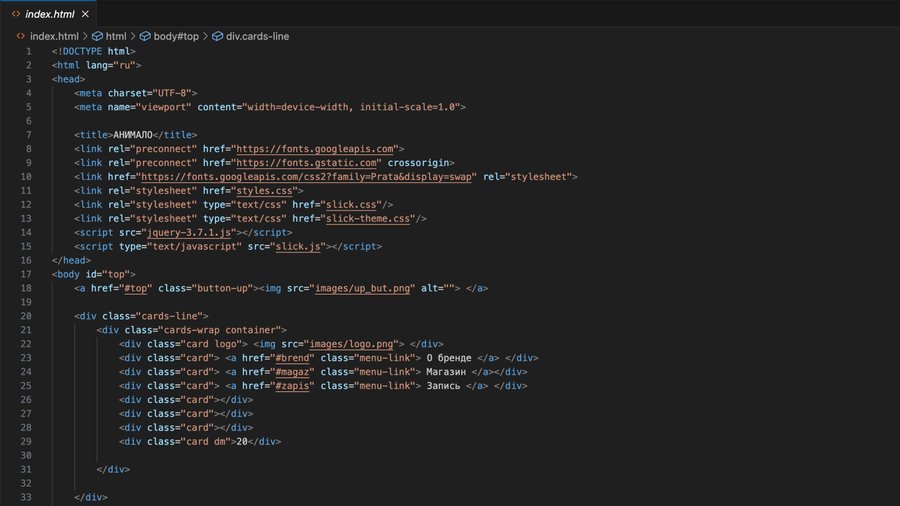The height and width of the screenshot is (506, 900).
Task: Click line number 33 in the gutter
Action: point(26,497)
